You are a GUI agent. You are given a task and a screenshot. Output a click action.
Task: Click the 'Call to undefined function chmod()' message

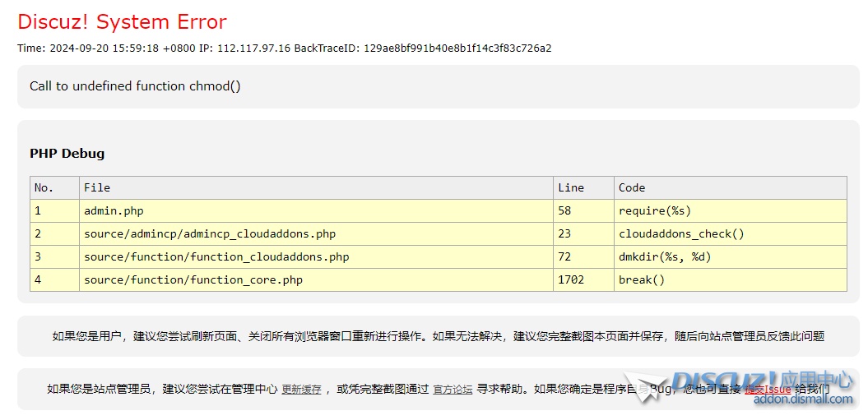point(135,86)
